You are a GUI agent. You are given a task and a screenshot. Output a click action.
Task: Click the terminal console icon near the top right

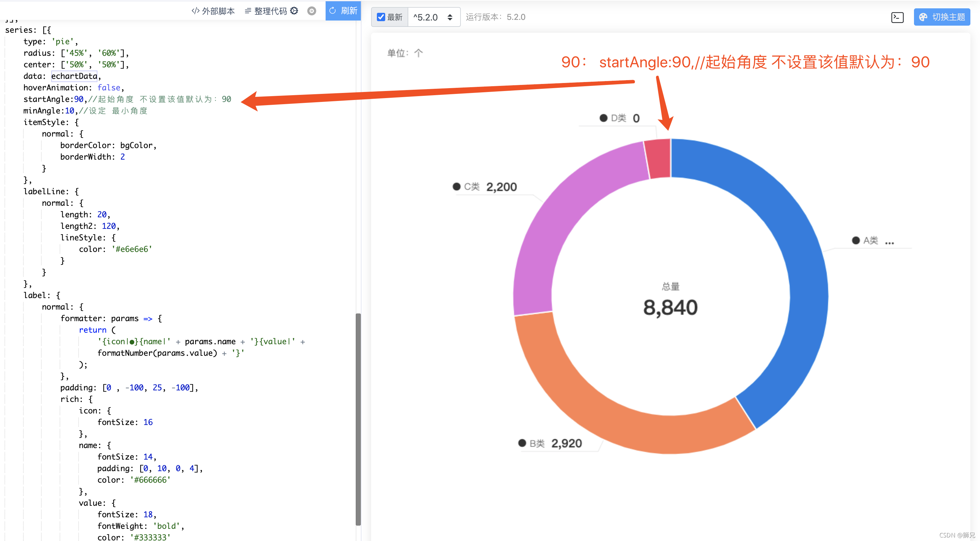pyautogui.click(x=897, y=17)
